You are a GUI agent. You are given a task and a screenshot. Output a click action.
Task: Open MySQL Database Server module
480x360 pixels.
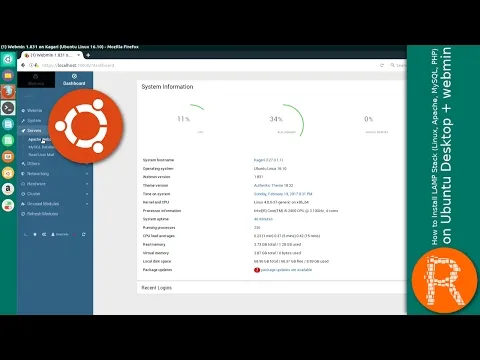click(x=40, y=147)
